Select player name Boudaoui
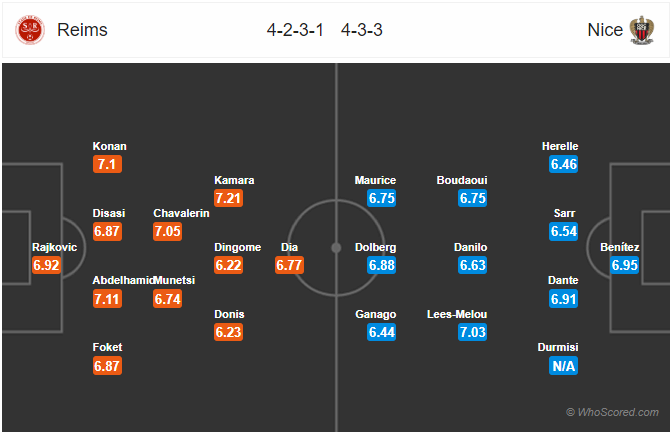Screen dimensions: 672x432 click(462, 180)
